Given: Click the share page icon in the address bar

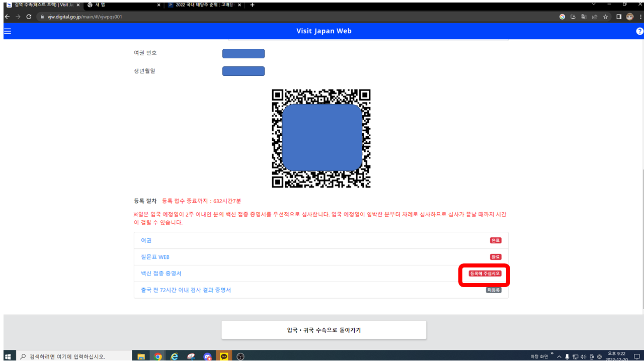Looking at the screenshot, I should 594,17.
